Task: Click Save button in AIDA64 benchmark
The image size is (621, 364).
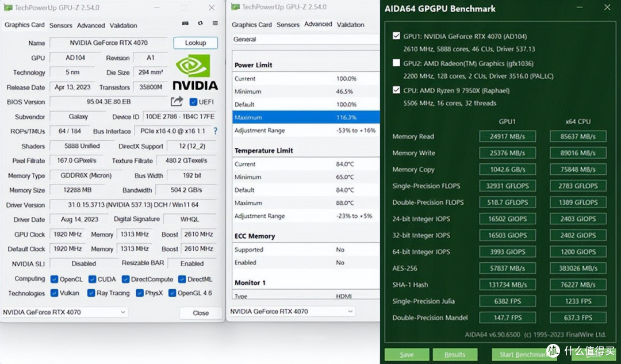Action: click(407, 354)
